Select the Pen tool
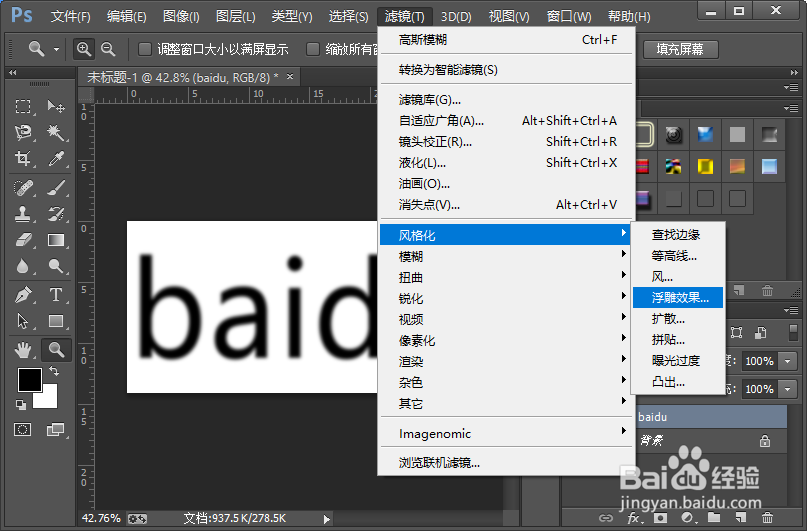Image resolution: width=807 pixels, height=531 pixels. point(23,295)
